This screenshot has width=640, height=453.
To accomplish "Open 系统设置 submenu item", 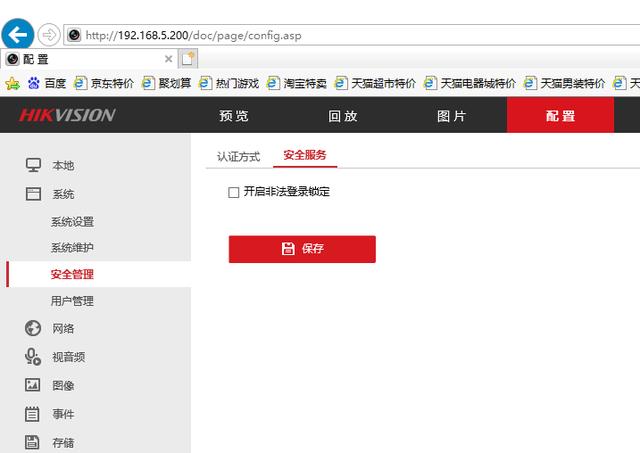I will point(72,222).
